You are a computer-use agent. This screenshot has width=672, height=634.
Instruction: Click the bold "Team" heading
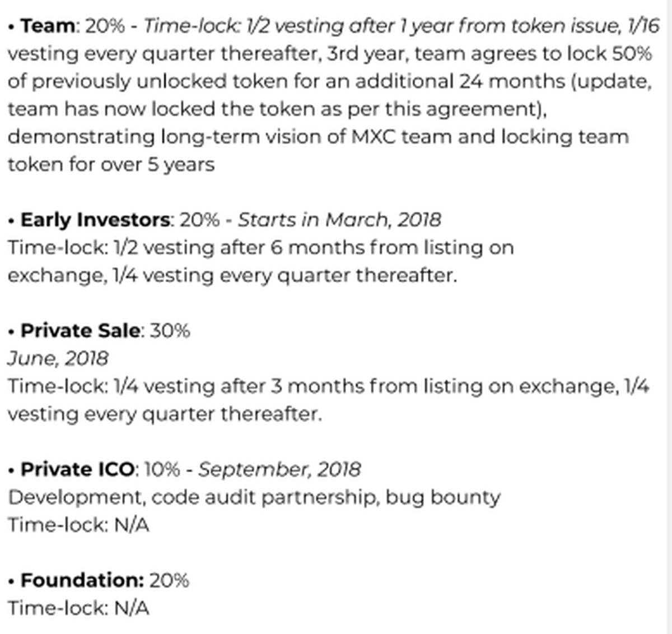click(x=48, y=26)
